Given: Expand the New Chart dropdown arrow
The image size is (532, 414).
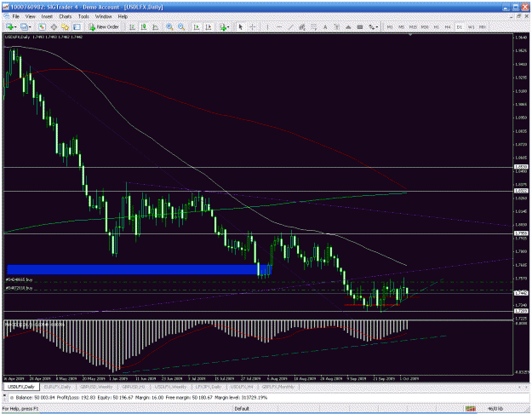Looking at the screenshot, I should 15,26.
